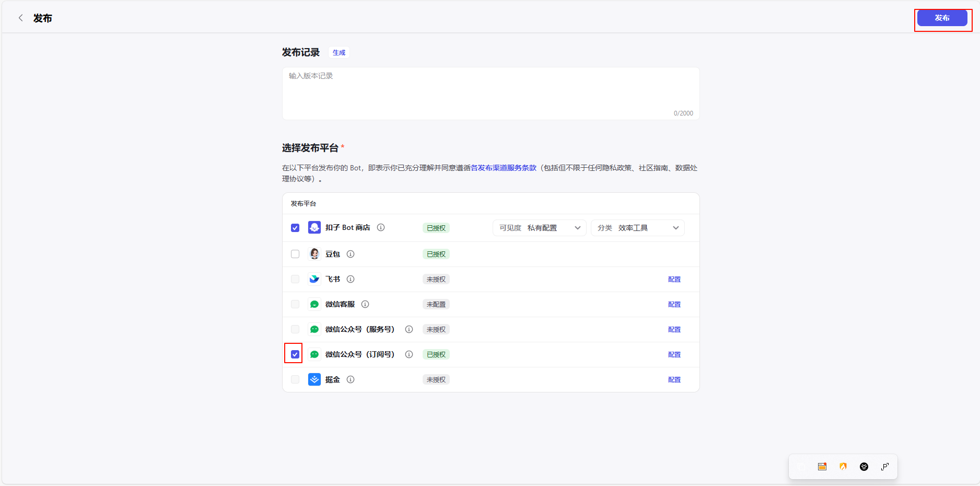
Task: Uncheck the 扣子 Bot 商店 checkbox
Action: coord(295,228)
